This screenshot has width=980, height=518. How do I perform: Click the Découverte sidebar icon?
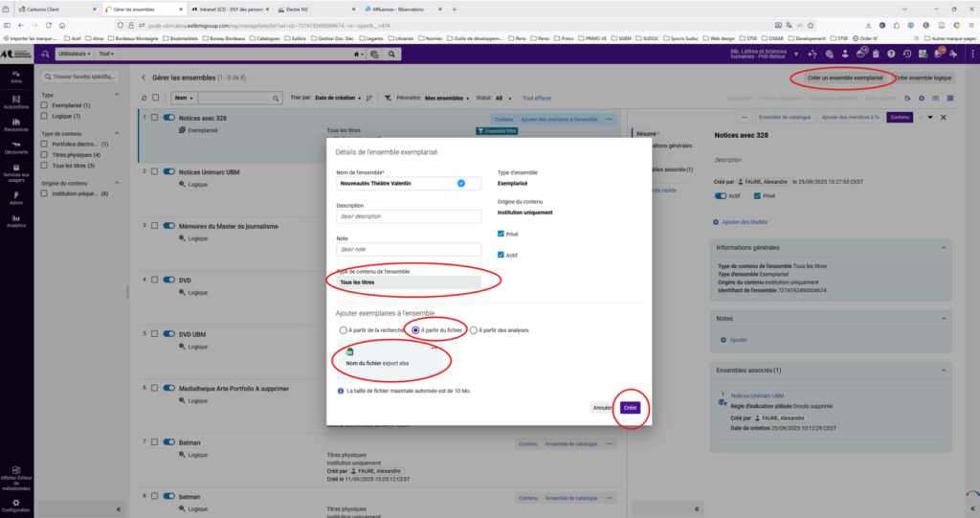(x=15, y=146)
